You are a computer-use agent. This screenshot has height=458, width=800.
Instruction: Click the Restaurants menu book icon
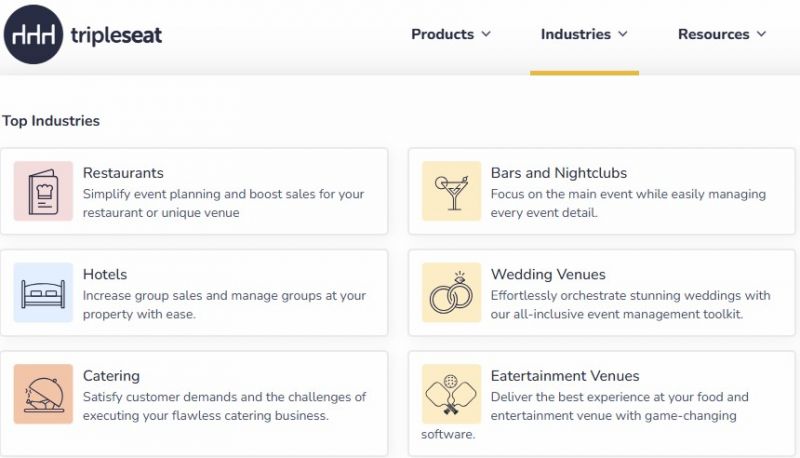[x=43, y=191]
